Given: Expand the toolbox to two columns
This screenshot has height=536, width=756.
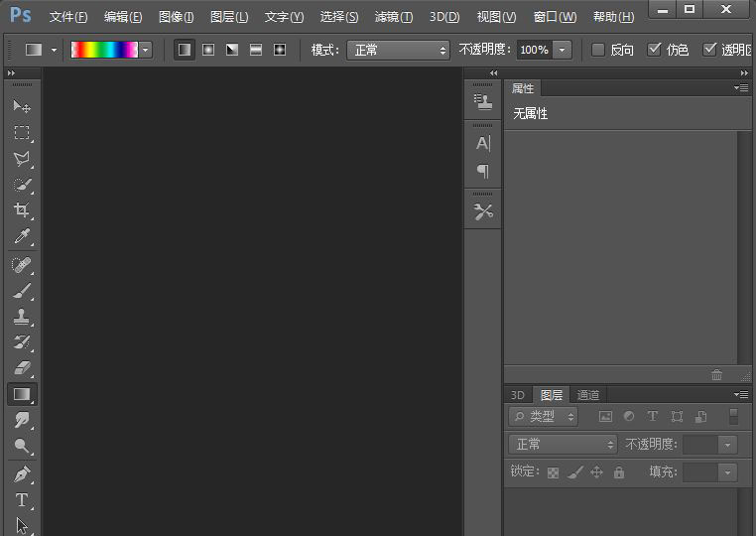Looking at the screenshot, I should [x=11, y=72].
